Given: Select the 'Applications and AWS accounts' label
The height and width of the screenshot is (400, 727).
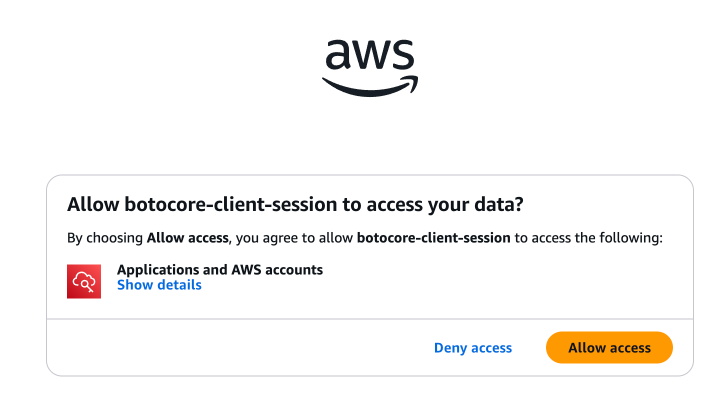Looking at the screenshot, I should 219,270.
